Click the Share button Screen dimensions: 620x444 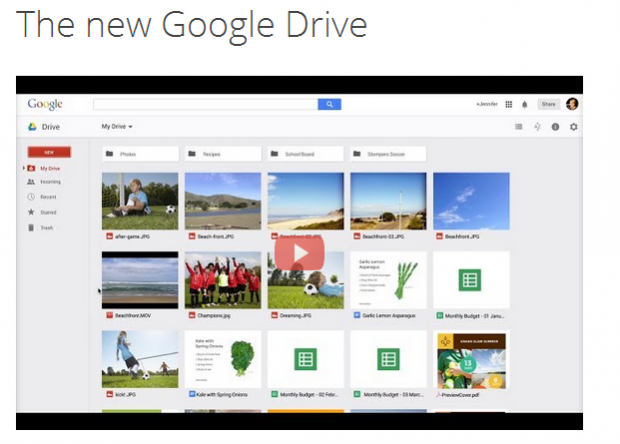(x=548, y=104)
